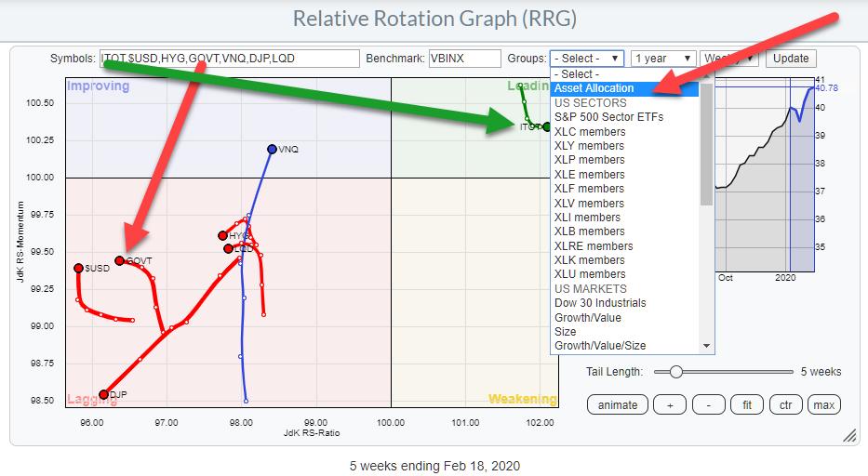
Task: Click the VNQ data point marker
Action: tap(272, 149)
